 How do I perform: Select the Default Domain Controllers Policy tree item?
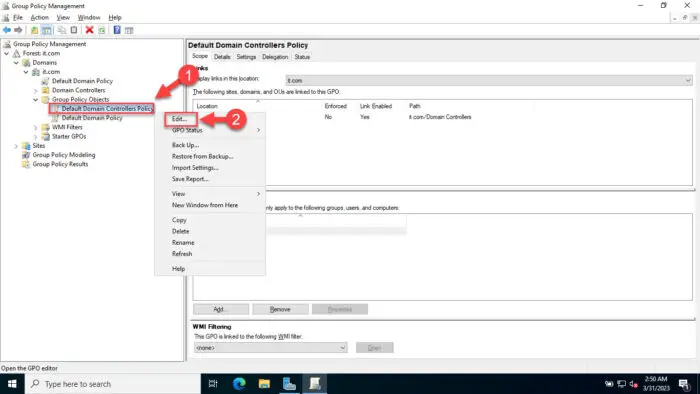point(107,108)
